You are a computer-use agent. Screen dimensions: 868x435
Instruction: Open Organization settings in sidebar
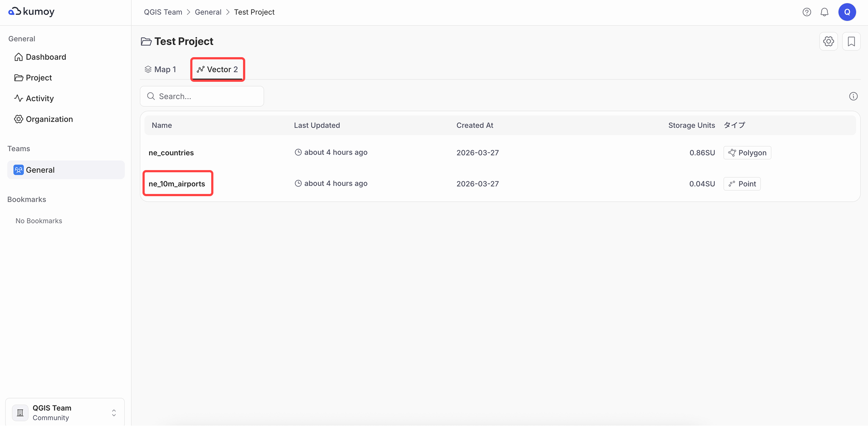[49, 119]
